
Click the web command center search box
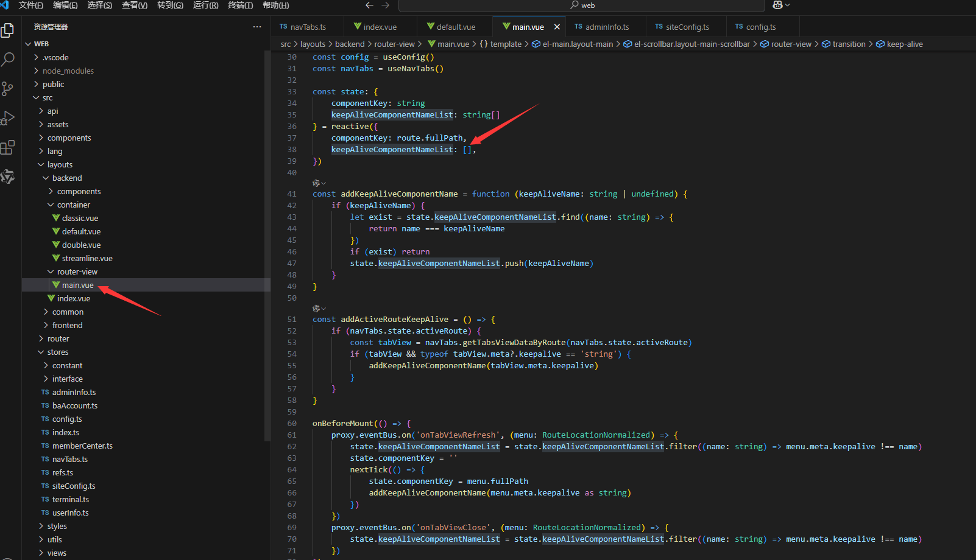tap(581, 5)
